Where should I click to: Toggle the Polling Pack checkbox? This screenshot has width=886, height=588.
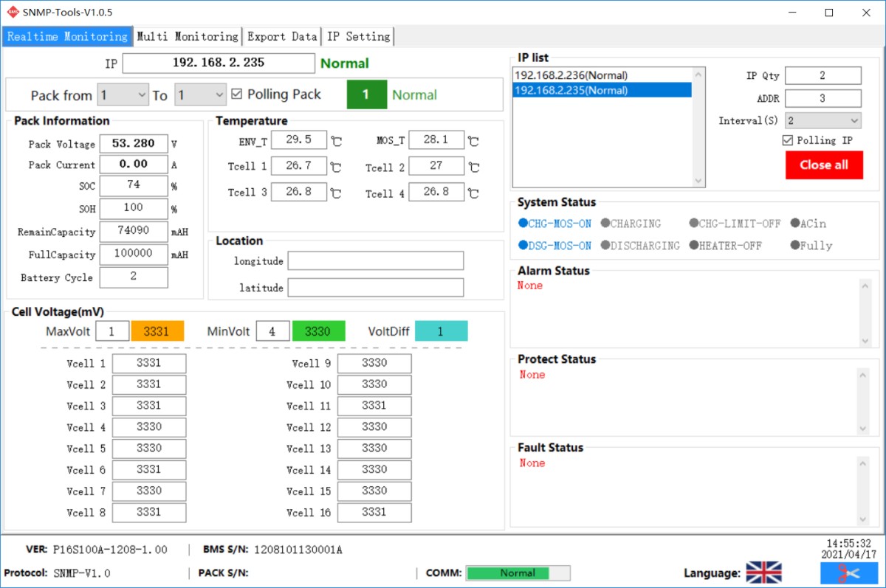(237, 94)
